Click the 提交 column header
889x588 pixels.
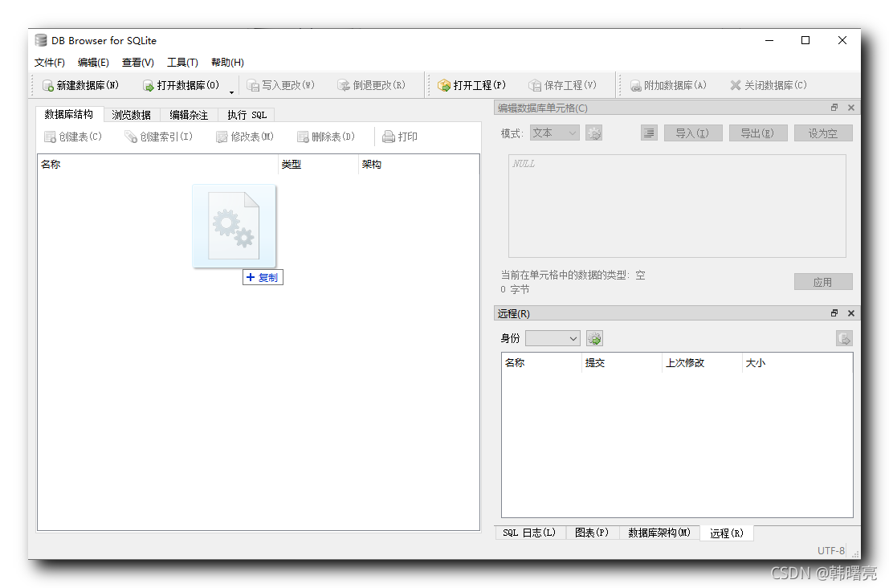[622, 363]
